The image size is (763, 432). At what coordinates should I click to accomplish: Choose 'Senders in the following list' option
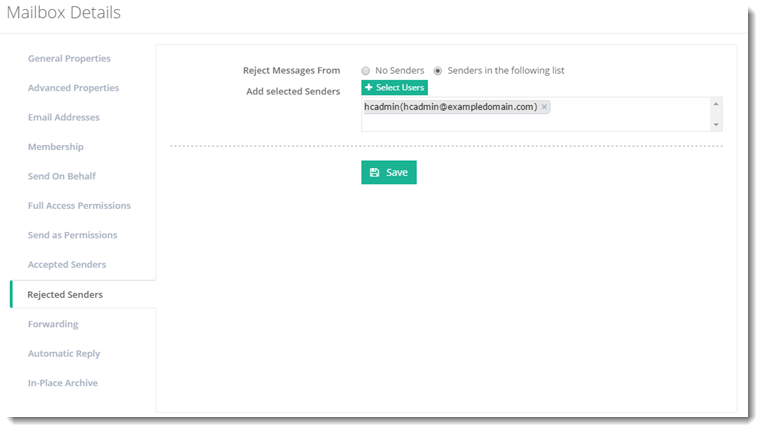tap(438, 71)
